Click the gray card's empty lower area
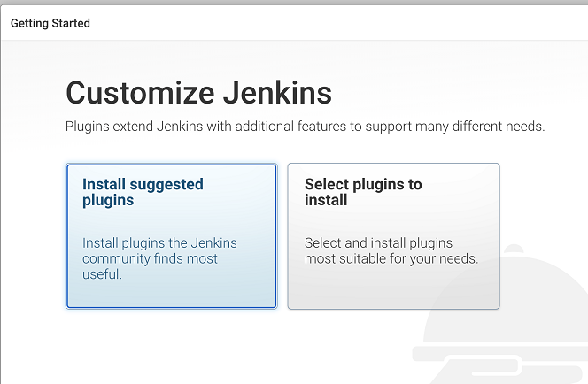 [x=393, y=290]
